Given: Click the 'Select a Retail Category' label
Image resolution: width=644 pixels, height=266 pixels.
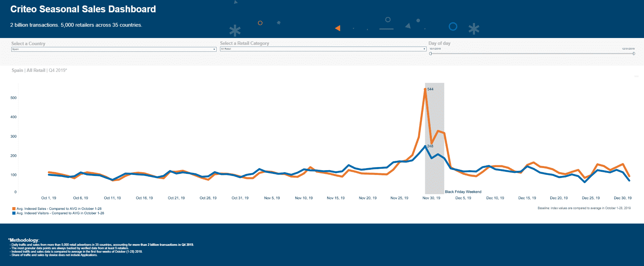Looking at the screenshot, I should click(x=244, y=43).
